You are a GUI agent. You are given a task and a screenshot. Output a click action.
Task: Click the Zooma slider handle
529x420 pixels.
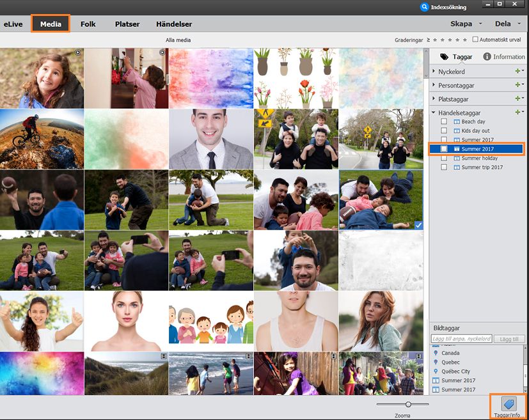408,404
